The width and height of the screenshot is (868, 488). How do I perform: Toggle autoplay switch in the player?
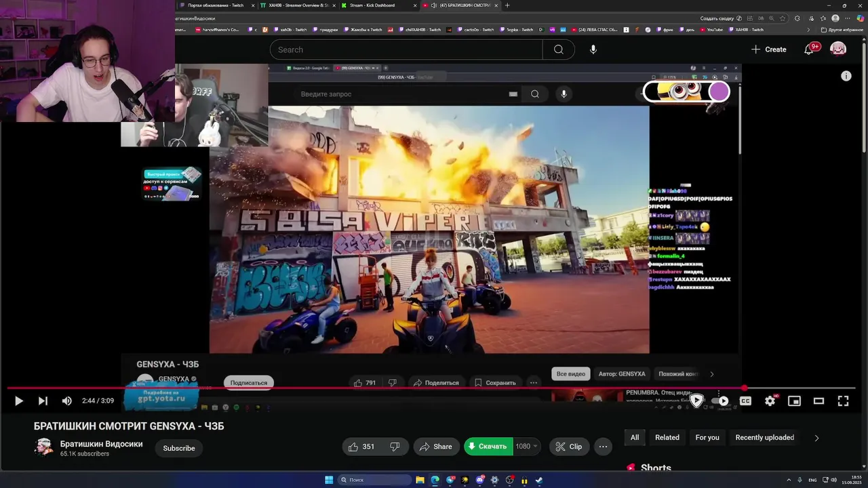[721, 401]
